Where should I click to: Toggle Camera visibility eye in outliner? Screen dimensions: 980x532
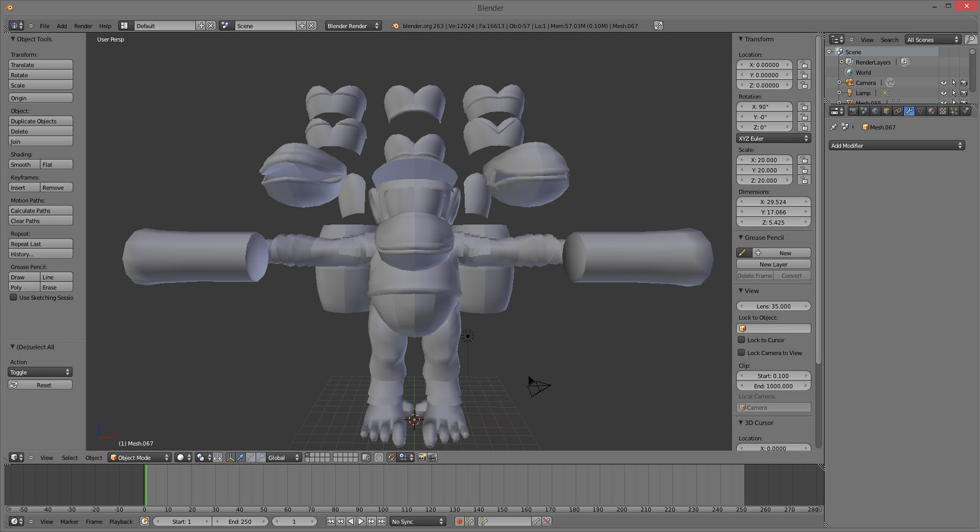pyautogui.click(x=943, y=83)
